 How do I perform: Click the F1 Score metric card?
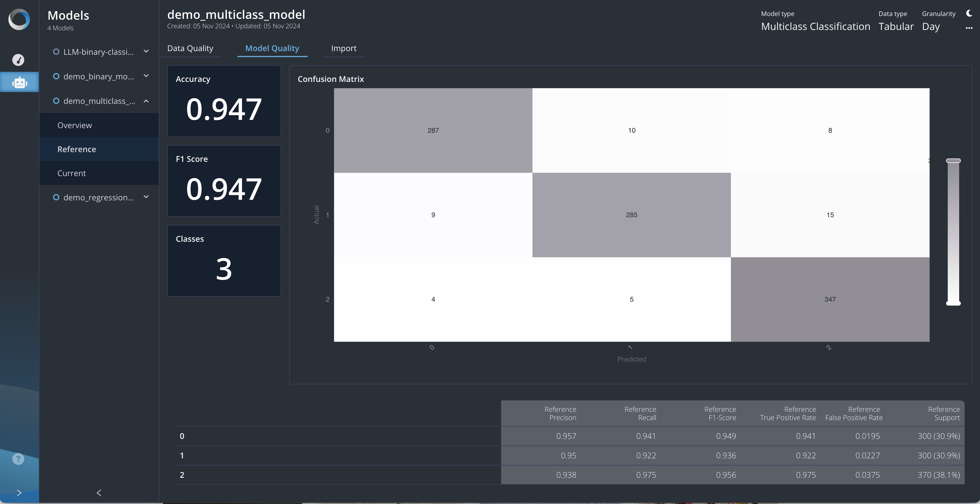pos(224,181)
